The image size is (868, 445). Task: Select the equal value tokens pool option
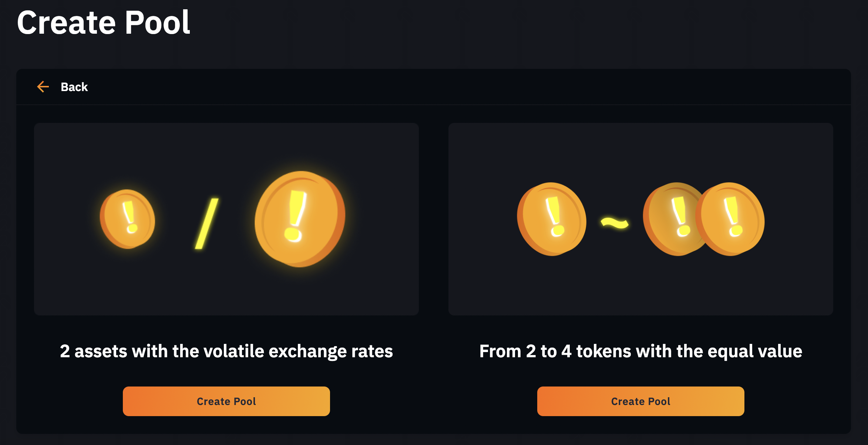pyautogui.click(x=640, y=401)
